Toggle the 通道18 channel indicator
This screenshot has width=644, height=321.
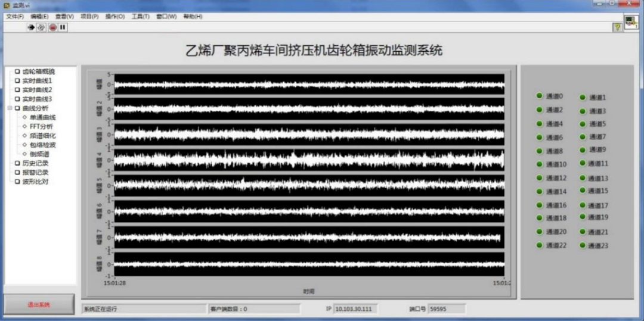click(540, 218)
